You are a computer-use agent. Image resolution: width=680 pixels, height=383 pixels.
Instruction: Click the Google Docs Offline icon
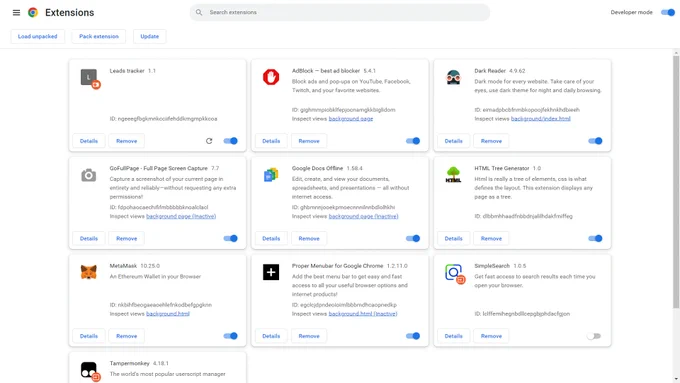pyautogui.click(x=271, y=175)
